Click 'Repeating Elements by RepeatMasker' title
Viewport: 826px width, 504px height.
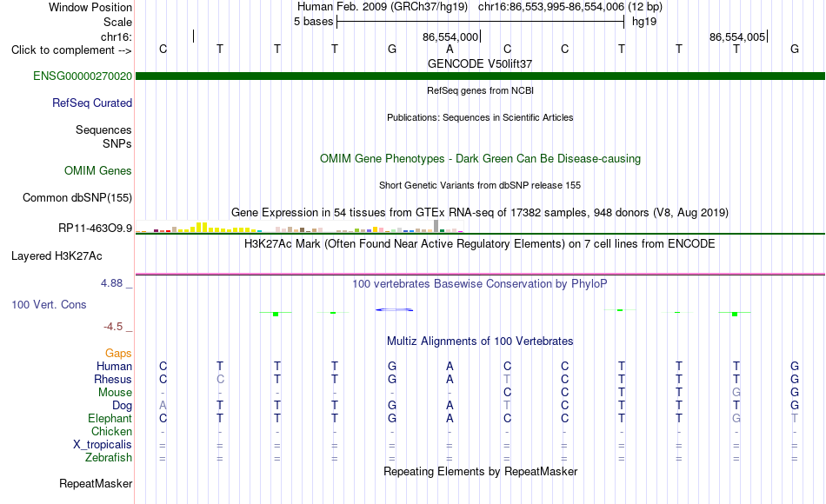click(x=480, y=471)
